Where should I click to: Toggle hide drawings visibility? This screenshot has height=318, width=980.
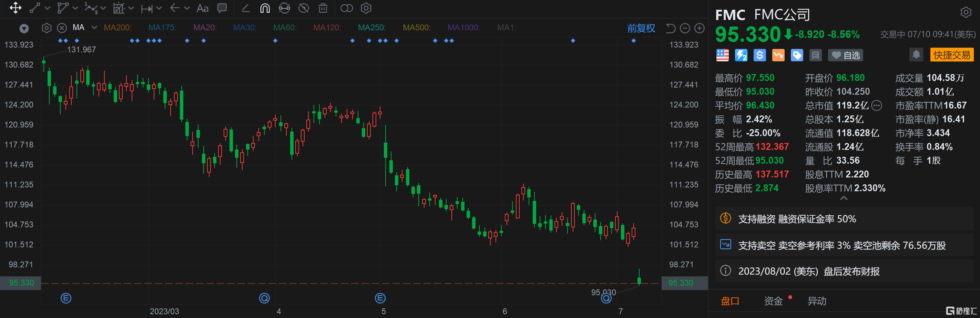click(304, 8)
